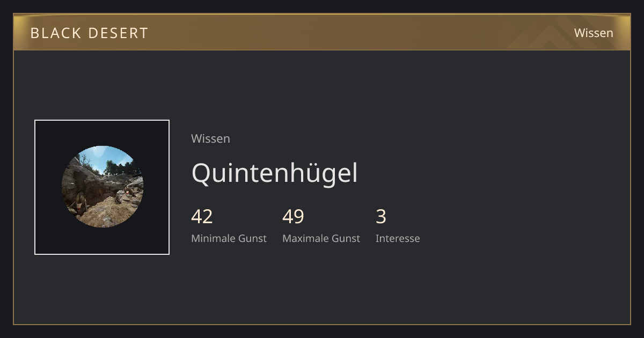
Task: Click the BLACK DESERT header title
Action: tap(89, 33)
